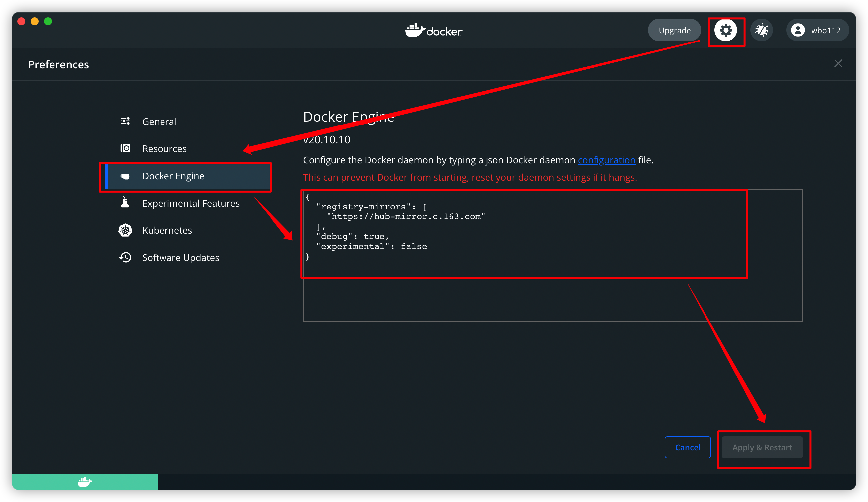This screenshot has height=502, width=868.
Task: Click the Docker Engine icon in sidebar
Action: click(125, 176)
